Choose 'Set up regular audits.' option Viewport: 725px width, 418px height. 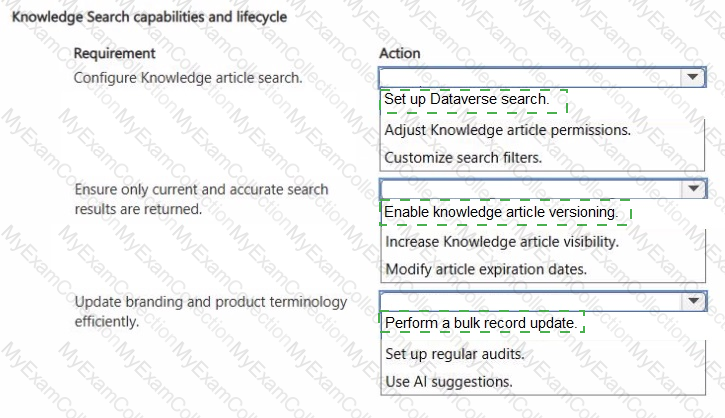[x=455, y=354]
